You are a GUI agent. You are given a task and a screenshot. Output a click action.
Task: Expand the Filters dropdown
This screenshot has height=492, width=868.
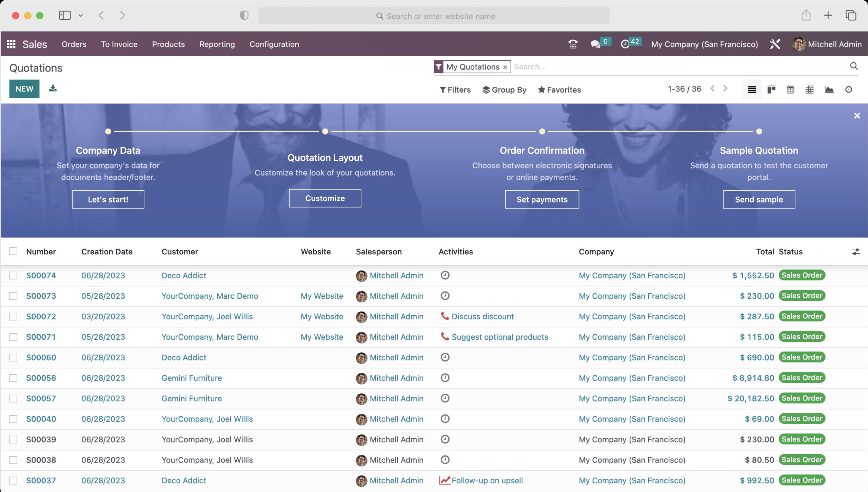click(455, 90)
